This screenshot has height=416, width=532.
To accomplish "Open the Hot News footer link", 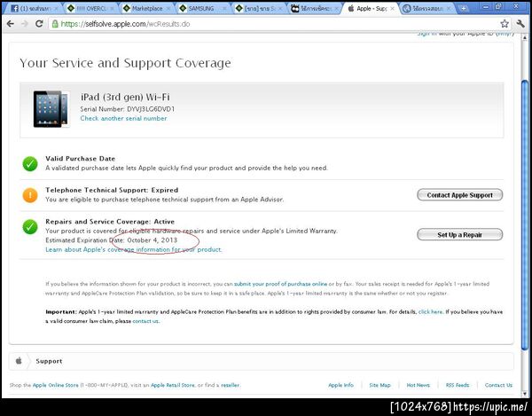I will [418, 385].
